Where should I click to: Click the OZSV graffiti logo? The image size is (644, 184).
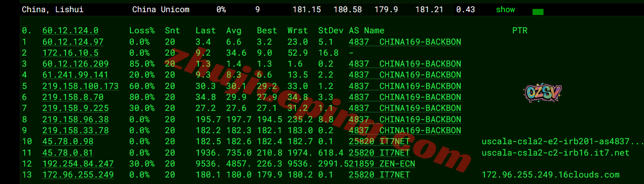point(542,93)
